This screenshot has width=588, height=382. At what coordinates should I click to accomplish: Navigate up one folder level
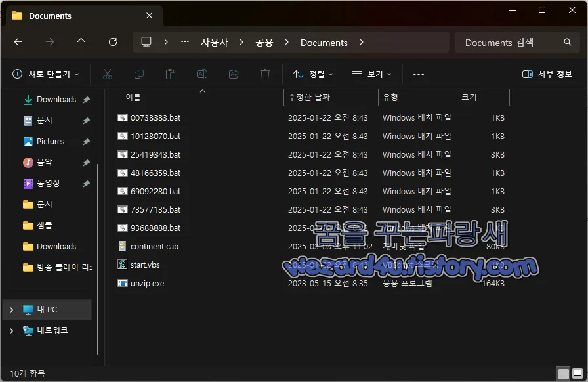tap(81, 42)
